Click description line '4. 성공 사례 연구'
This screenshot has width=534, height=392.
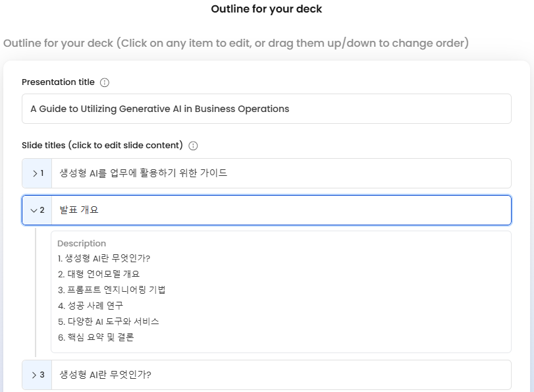(91, 306)
